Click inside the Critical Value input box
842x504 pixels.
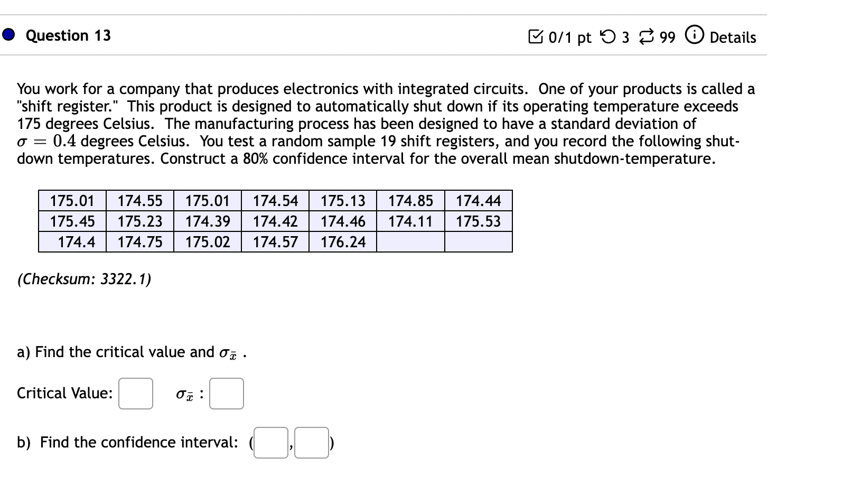(135, 393)
